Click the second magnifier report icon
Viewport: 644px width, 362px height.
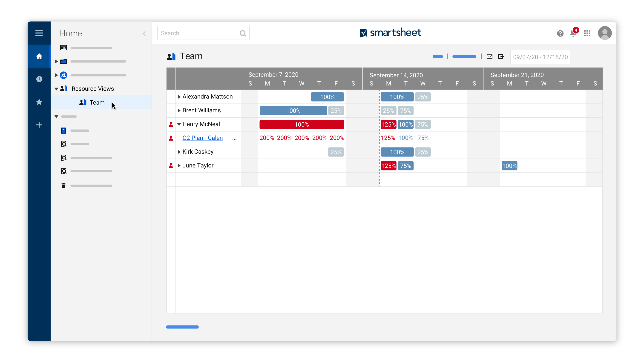(63, 158)
